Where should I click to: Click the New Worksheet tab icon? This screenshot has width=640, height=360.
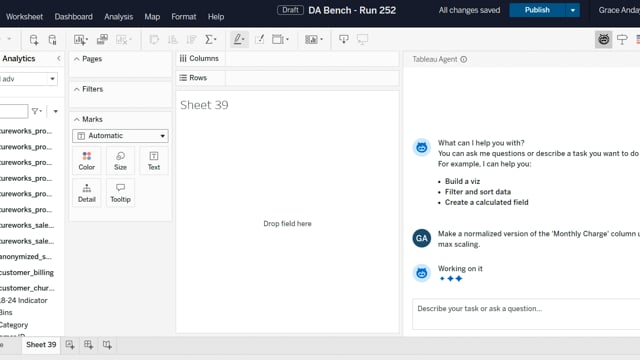tap(70, 345)
